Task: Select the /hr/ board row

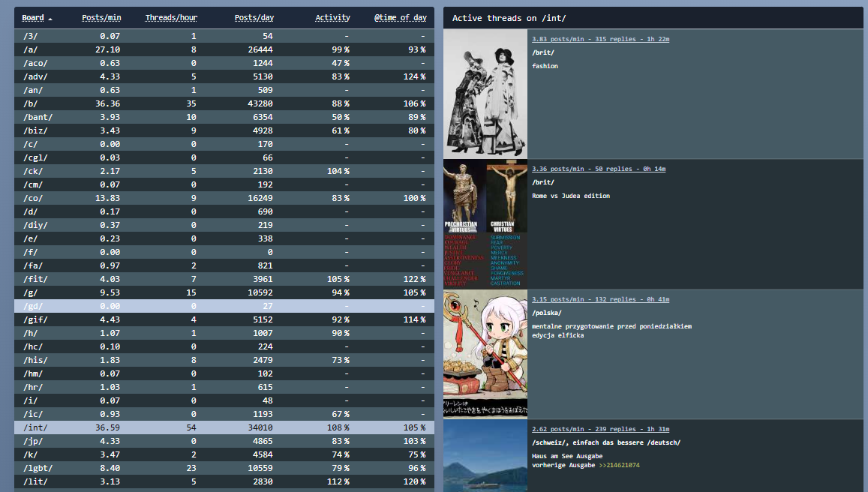Action: point(224,388)
